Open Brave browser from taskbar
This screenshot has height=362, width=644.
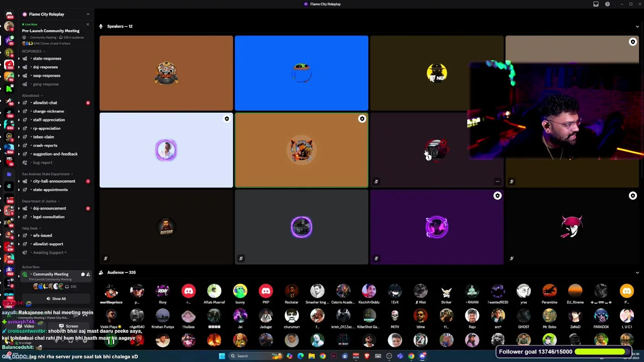(x=367, y=356)
